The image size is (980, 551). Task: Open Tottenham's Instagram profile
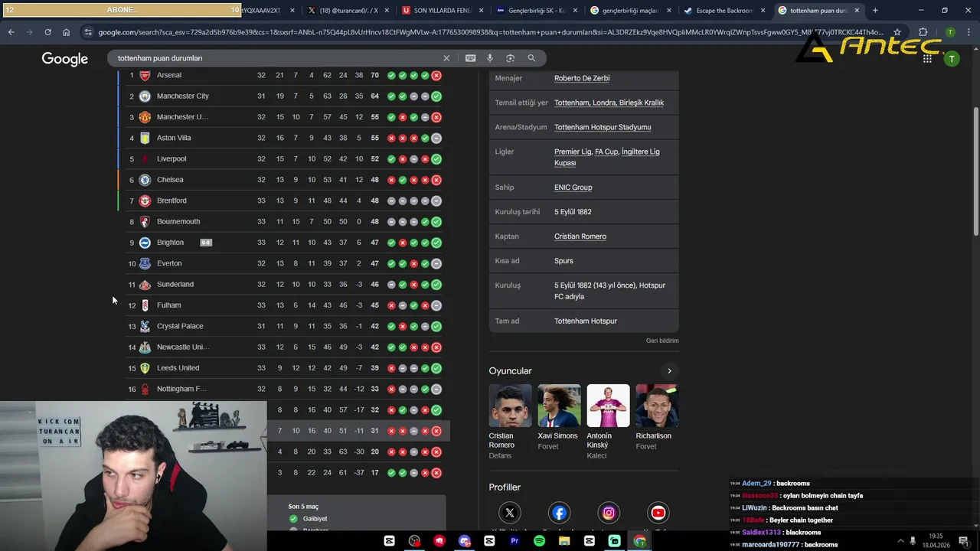pyautogui.click(x=609, y=513)
